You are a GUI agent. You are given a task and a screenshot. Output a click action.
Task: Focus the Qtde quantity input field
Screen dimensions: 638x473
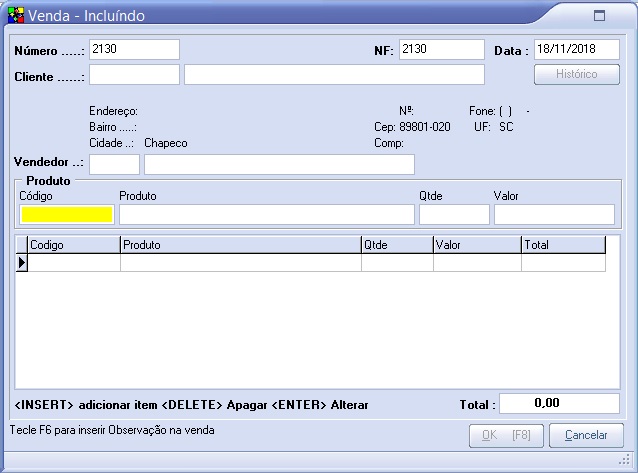(x=454, y=214)
